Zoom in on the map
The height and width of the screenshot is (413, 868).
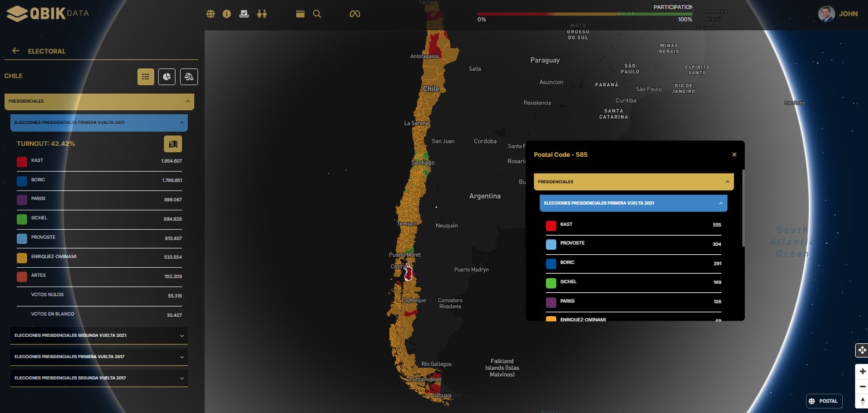(862, 372)
